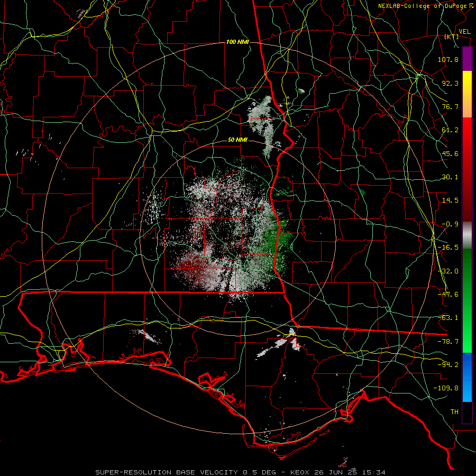Click the -0.9 velocity scale value
The image size is (476, 476).
click(x=450, y=224)
